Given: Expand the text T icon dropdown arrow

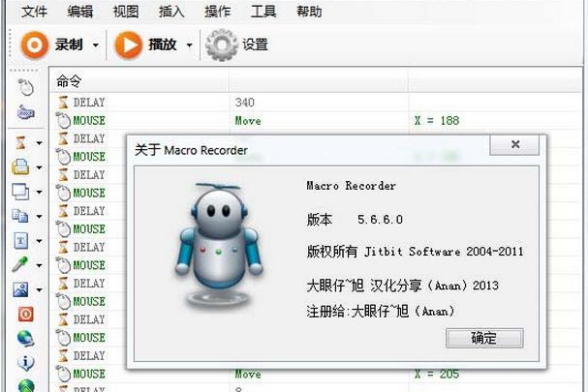Looking at the screenshot, I should 39,241.
